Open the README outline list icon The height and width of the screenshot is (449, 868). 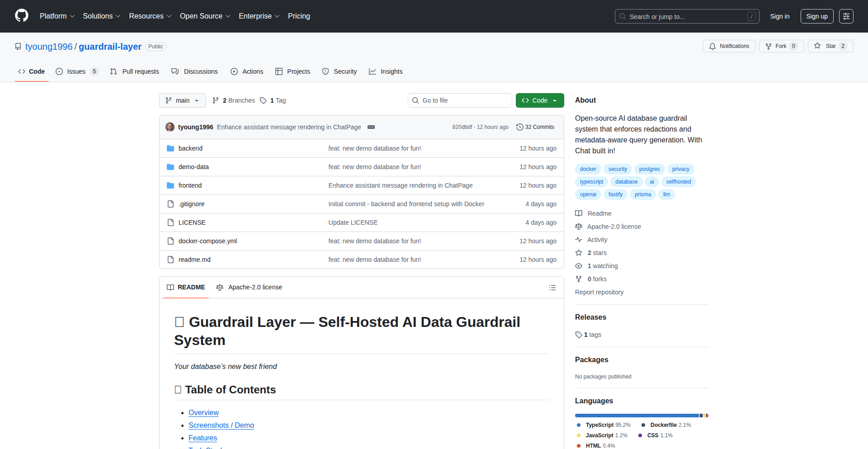click(x=552, y=288)
